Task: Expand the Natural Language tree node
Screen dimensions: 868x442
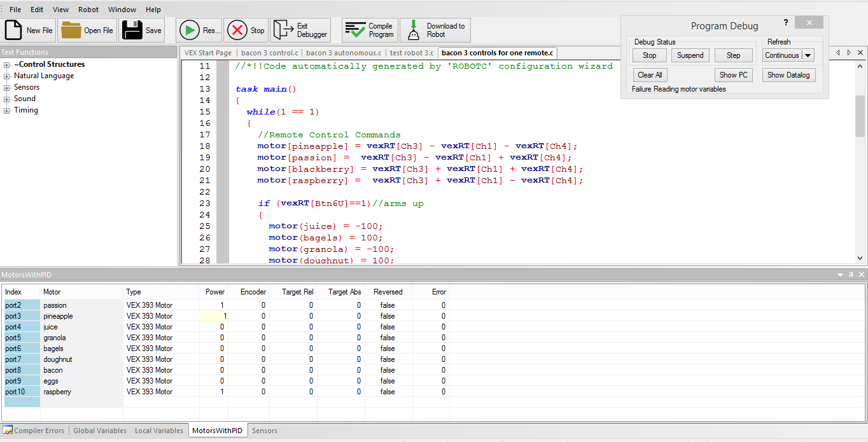Action: (7, 76)
